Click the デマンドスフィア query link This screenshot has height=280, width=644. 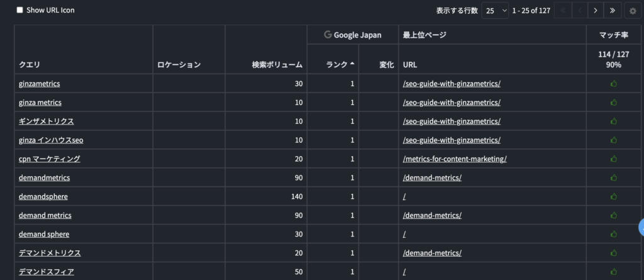tap(46, 272)
